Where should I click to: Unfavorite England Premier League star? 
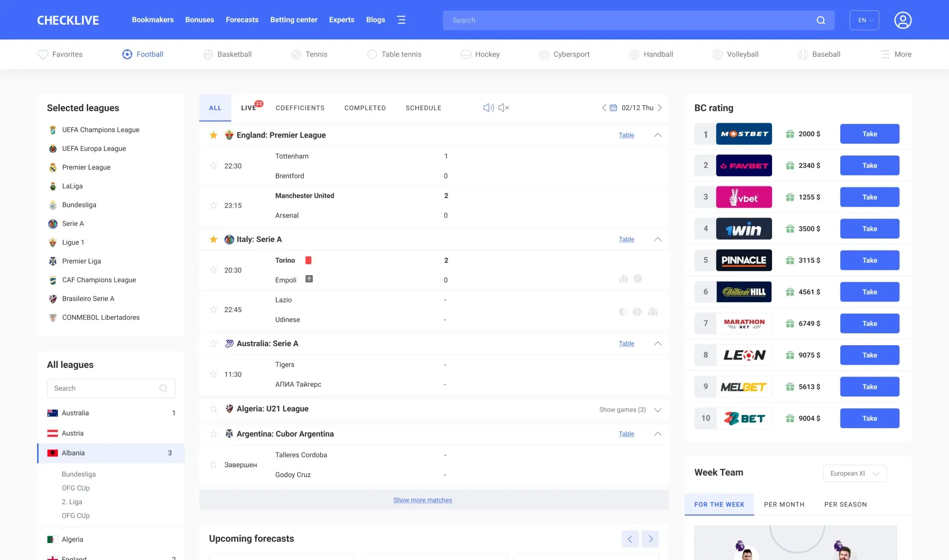click(x=214, y=135)
